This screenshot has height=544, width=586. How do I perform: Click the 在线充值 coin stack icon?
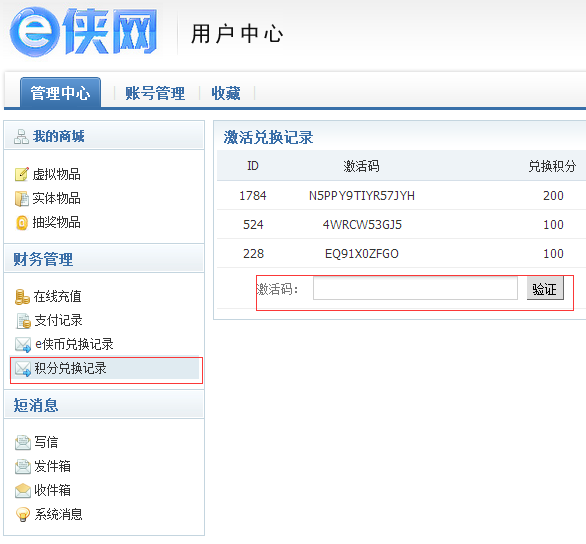pyautogui.click(x=22, y=297)
